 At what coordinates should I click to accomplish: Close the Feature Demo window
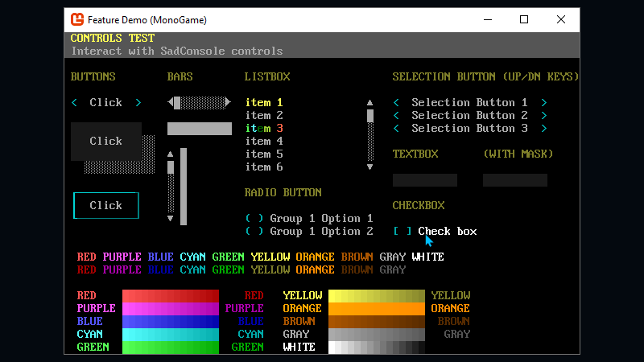point(561,19)
